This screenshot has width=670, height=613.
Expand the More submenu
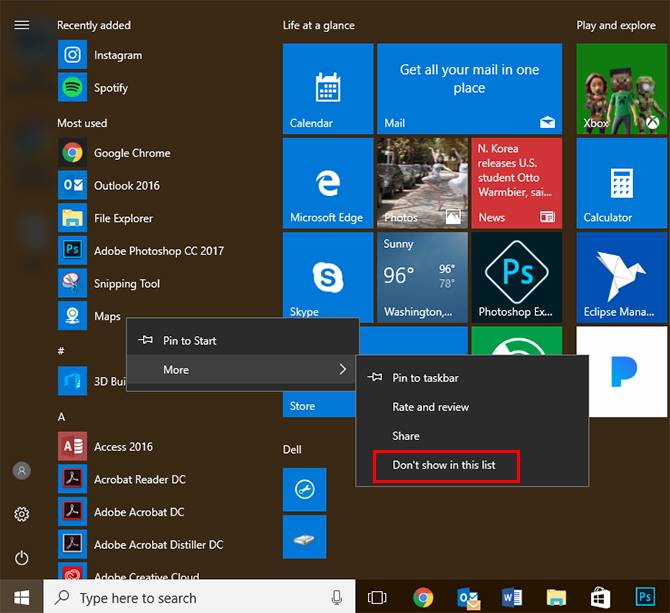coord(243,370)
